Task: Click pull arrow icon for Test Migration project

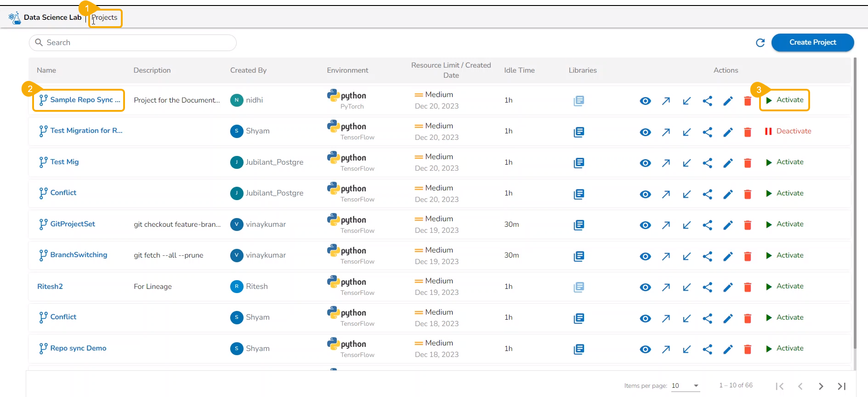Action: click(686, 132)
